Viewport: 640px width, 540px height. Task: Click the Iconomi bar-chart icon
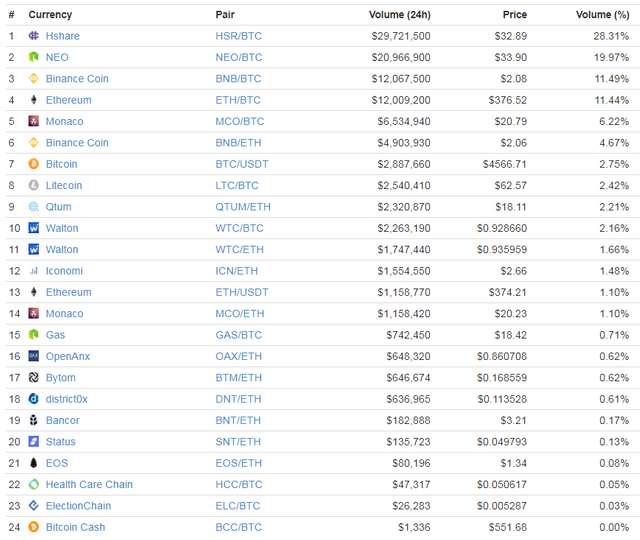[33, 271]
